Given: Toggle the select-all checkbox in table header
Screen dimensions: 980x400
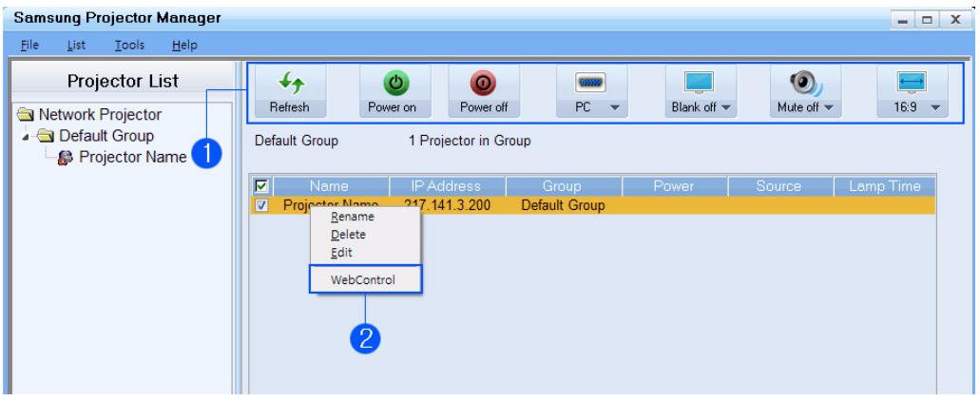Looking at the screenshot, I should (261, 186).
